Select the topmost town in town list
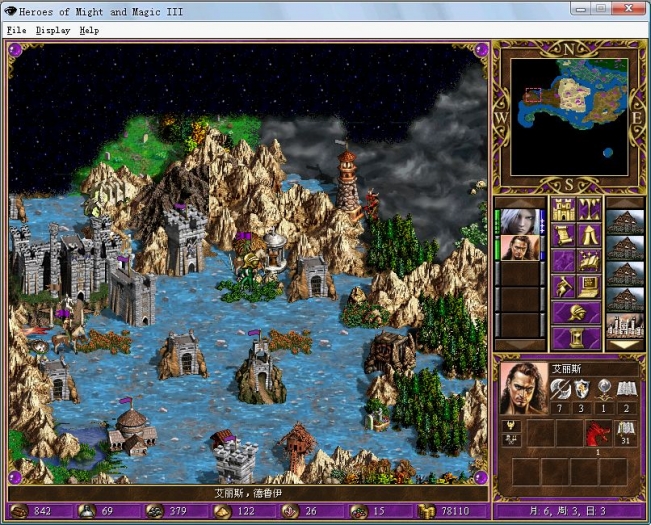Image resolution: width=651 pixels, height=525 pixels. (x=625, y=222)
